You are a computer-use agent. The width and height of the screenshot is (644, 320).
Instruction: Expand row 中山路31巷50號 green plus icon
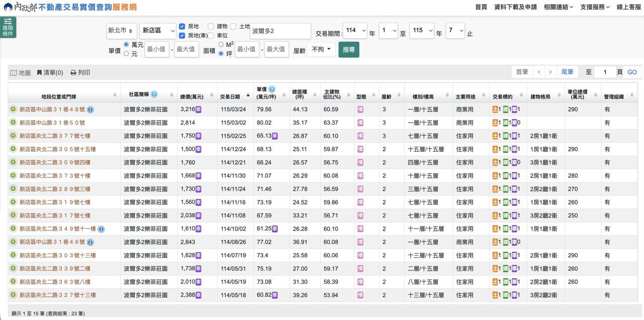point(13,122)
